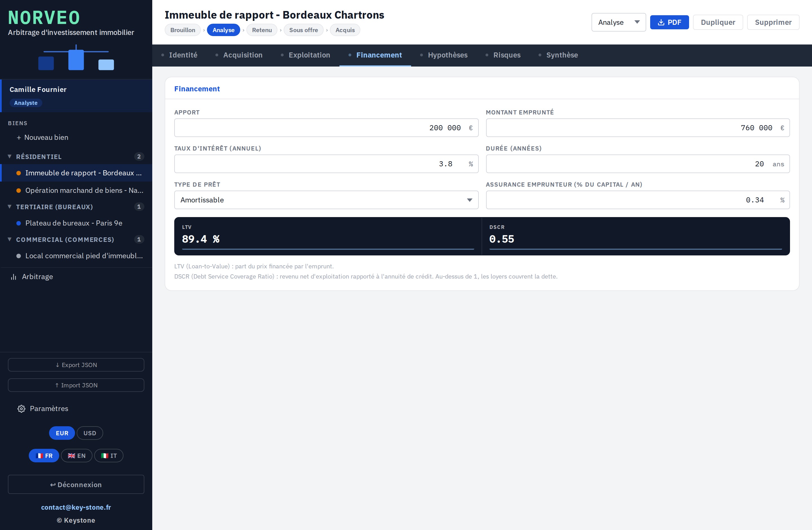Screen dimensions: 812x530
Task: Click the Montant emprunté input field
Action: tap(638, 127)
